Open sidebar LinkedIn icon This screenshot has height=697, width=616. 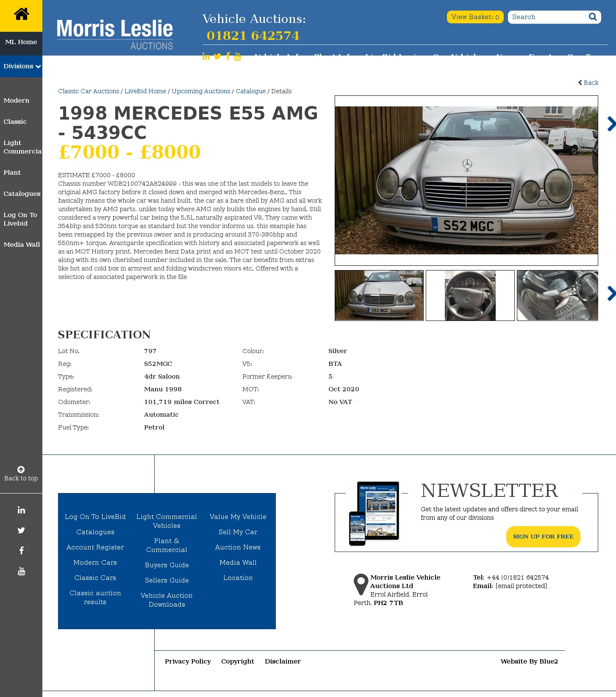[21, 510]
